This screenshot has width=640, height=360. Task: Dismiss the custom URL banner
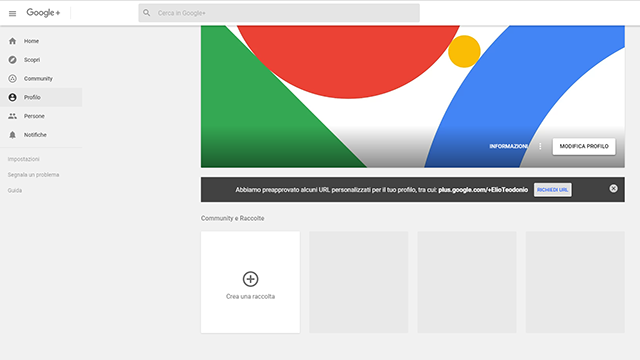pos(613,189)
